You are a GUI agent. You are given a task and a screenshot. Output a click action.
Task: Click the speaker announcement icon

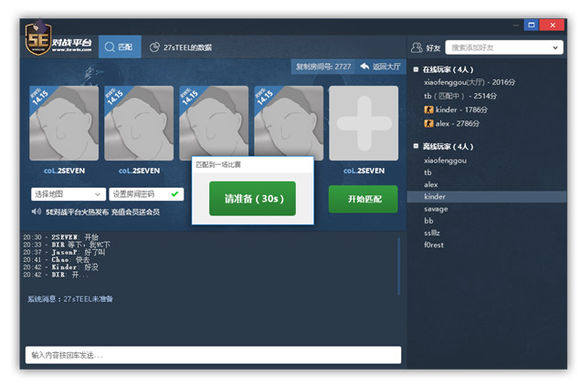coord(36,212)
